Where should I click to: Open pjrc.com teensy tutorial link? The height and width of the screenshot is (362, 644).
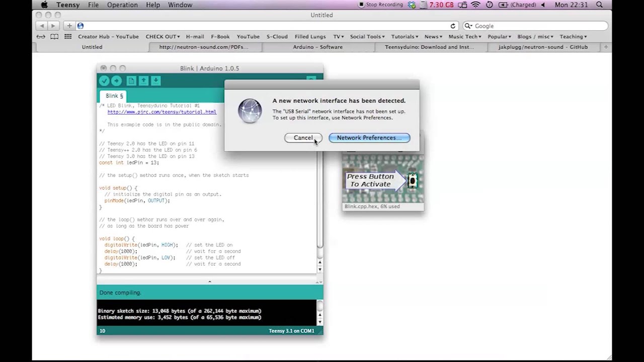[x=162, y=112]
